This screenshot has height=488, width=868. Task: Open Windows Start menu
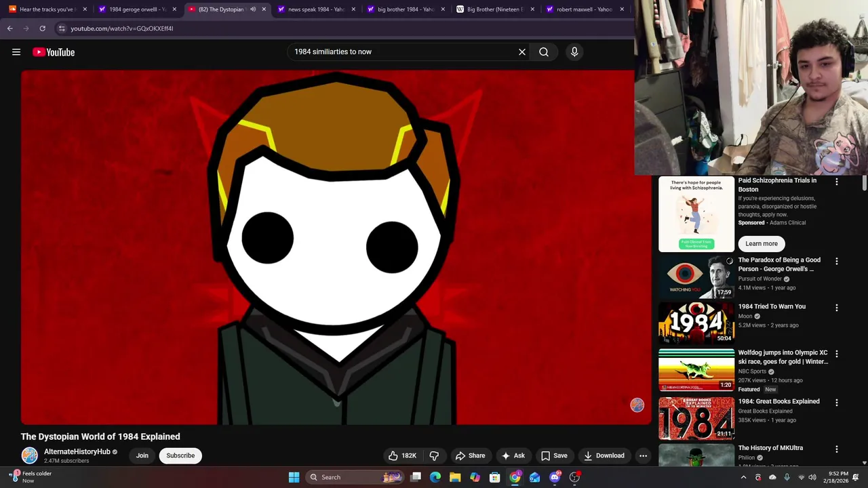(294, 477)
